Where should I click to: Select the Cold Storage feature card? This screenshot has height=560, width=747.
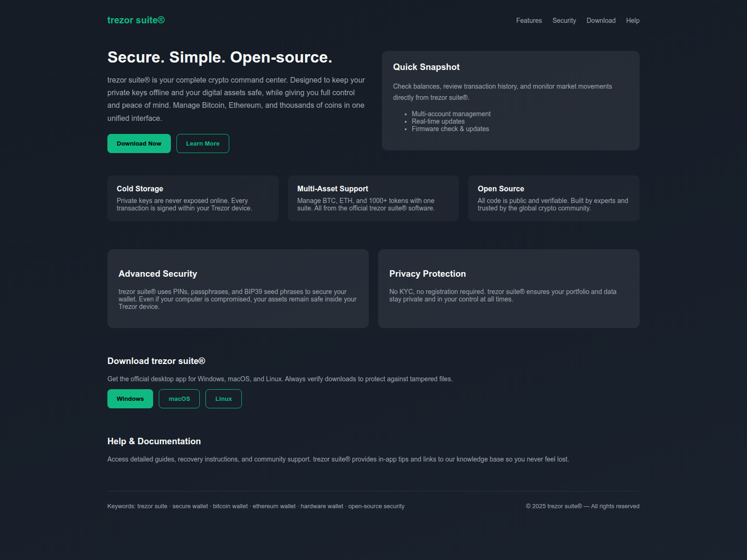point(193,198)
